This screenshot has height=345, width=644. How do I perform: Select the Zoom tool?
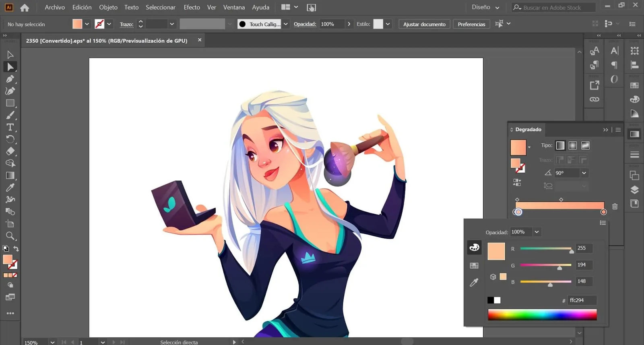(10, 236)
